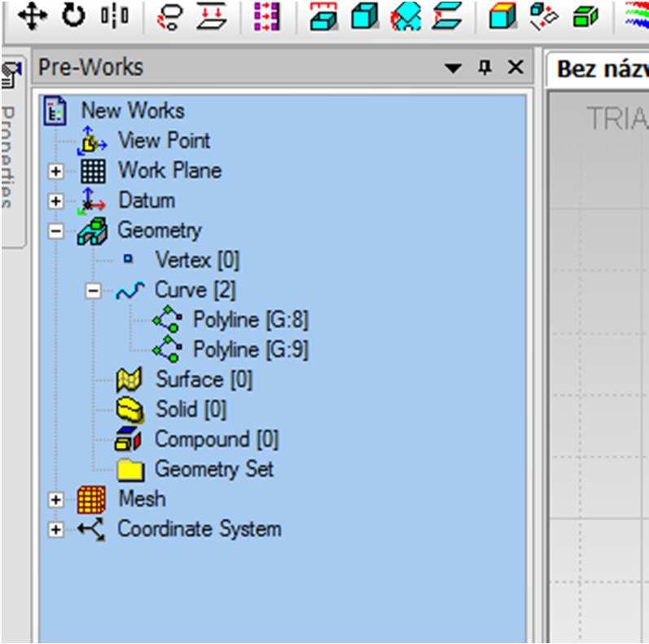The width and height of the screenshot is (649, 644).
Task: Pin the Pre-Works panel
Action: coord(485,67)
